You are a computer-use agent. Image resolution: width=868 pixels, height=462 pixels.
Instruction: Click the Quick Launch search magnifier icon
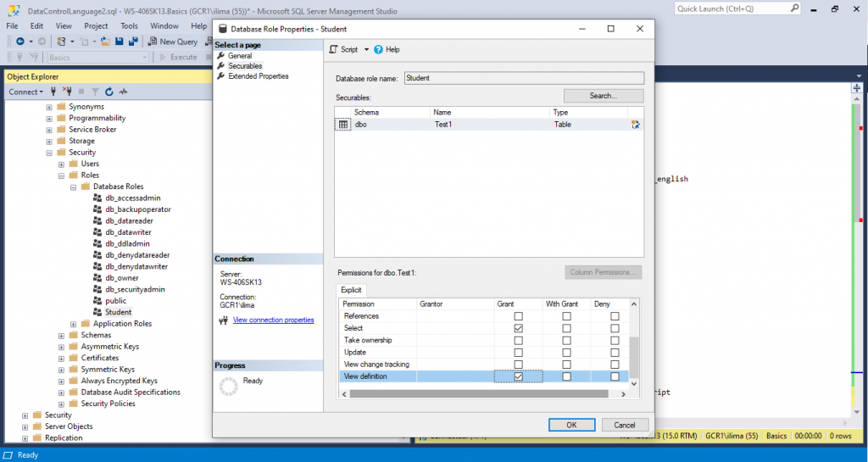[x=794, y=8]
